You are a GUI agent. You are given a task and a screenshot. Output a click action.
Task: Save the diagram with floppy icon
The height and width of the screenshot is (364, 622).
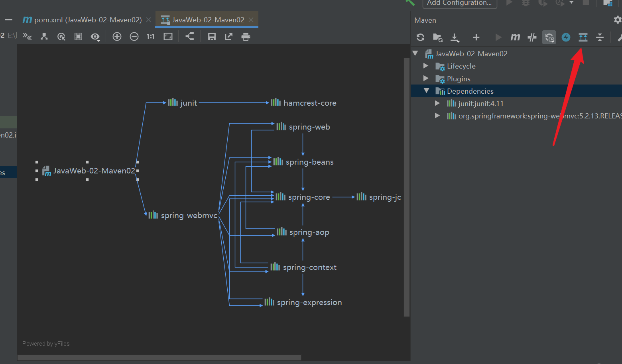point(212,37)
